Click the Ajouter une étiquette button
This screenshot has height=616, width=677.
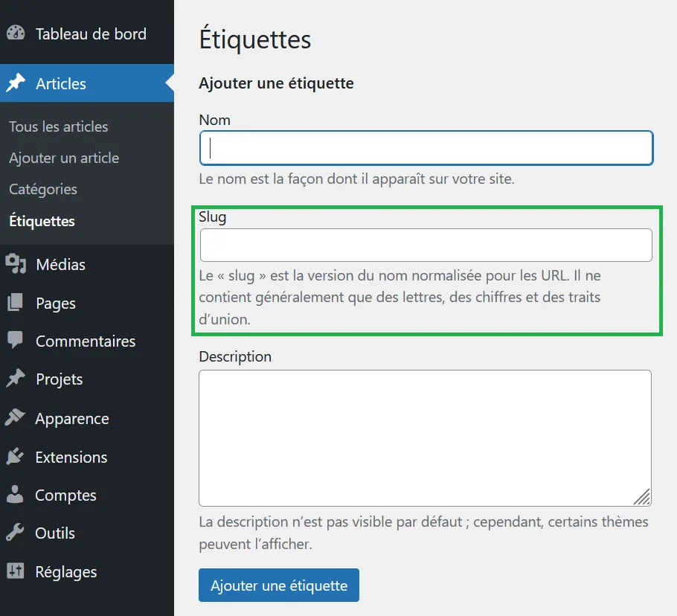pyautogui.click(x=278, y=585)
